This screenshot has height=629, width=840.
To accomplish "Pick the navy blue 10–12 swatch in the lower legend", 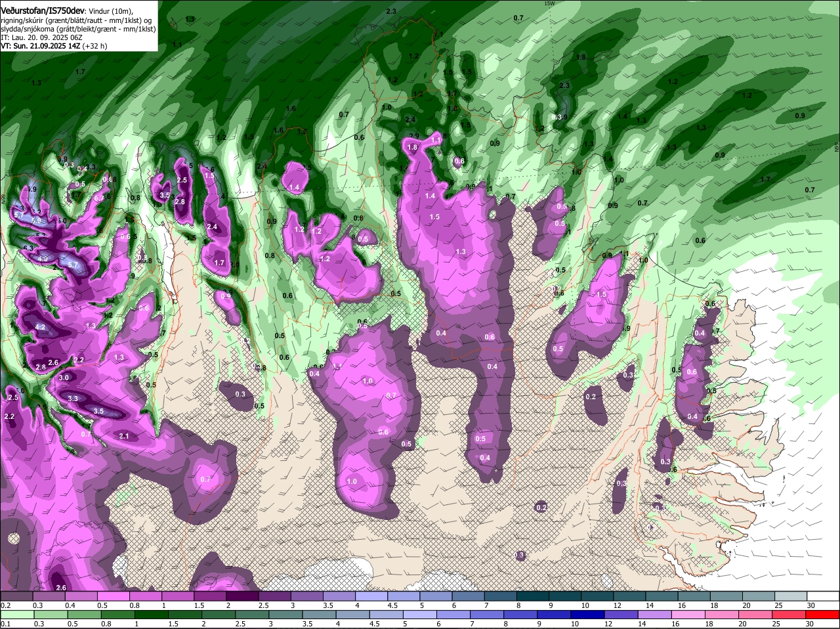I will (x=588, y=615).
